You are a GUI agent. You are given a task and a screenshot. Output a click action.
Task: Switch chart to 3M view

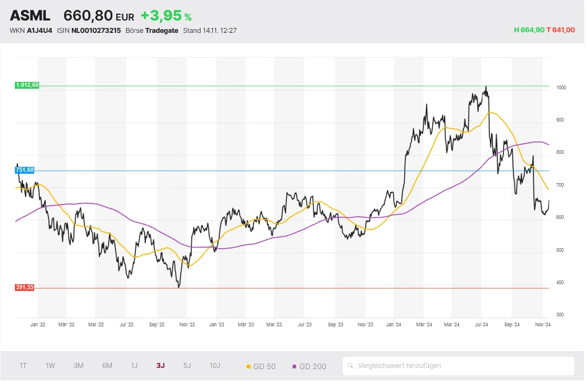[78, 366]
